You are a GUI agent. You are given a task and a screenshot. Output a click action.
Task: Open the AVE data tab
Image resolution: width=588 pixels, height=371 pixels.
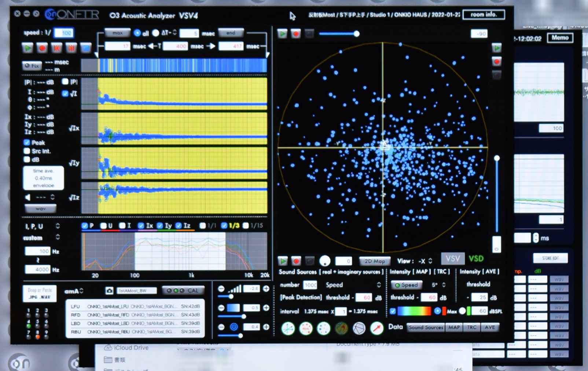(490, 327)
